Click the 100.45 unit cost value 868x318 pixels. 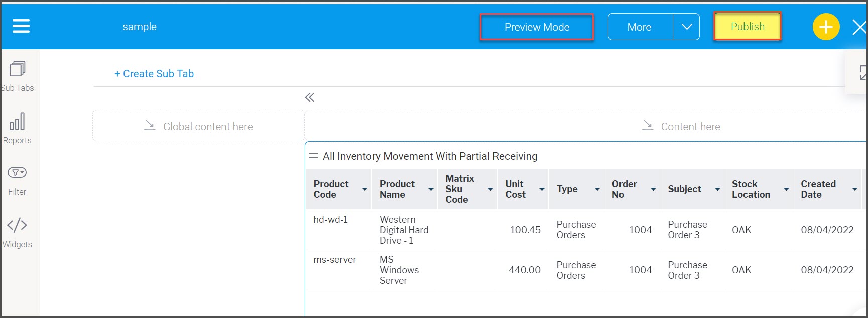(525, 230)
